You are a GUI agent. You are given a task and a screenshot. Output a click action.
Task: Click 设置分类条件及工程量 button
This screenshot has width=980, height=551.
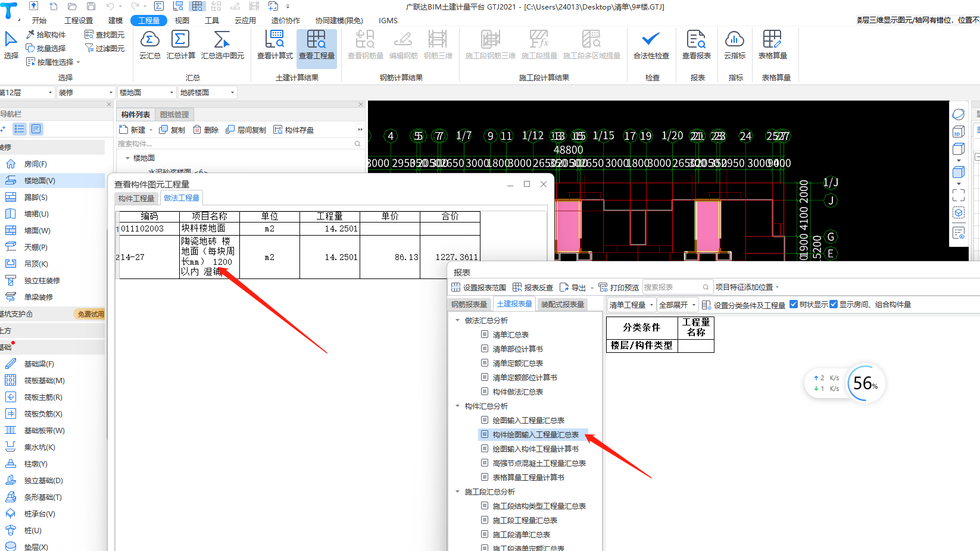click(744, 305)
